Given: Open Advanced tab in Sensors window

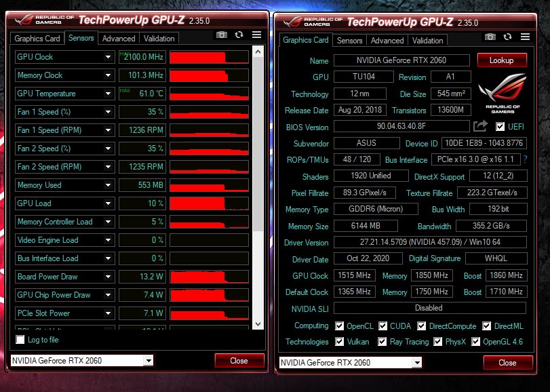Looking at the screenshot, I should pyautogui.click(x=119, y=39).
